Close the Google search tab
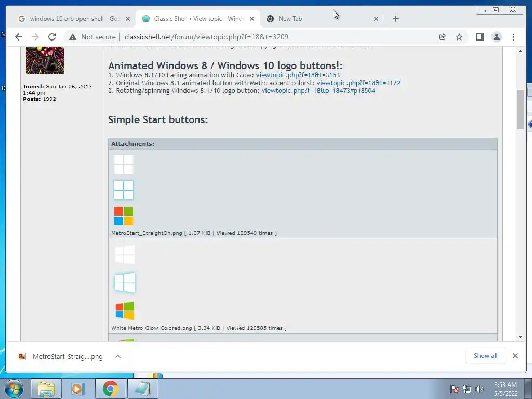This screenshot has width=532, height=399. point(128,19)
